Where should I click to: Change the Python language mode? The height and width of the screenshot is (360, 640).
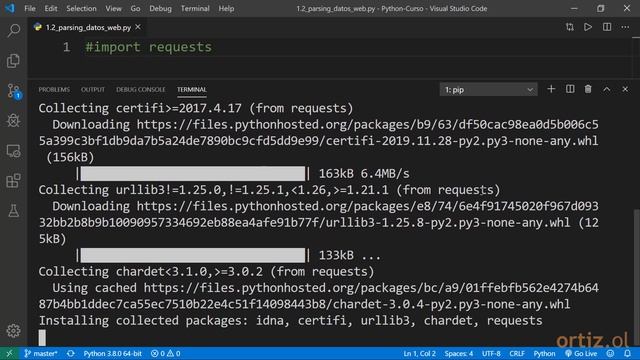click(544, 353)
